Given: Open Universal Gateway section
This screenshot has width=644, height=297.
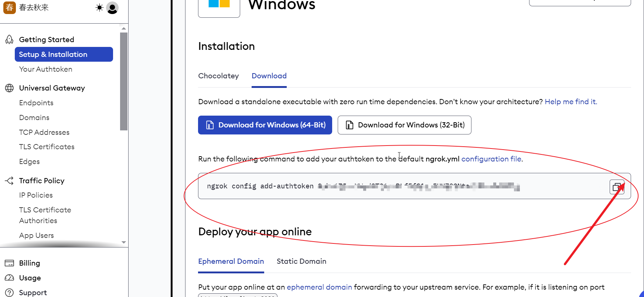Looking at the screenshot, I should [x=52, y=88].
